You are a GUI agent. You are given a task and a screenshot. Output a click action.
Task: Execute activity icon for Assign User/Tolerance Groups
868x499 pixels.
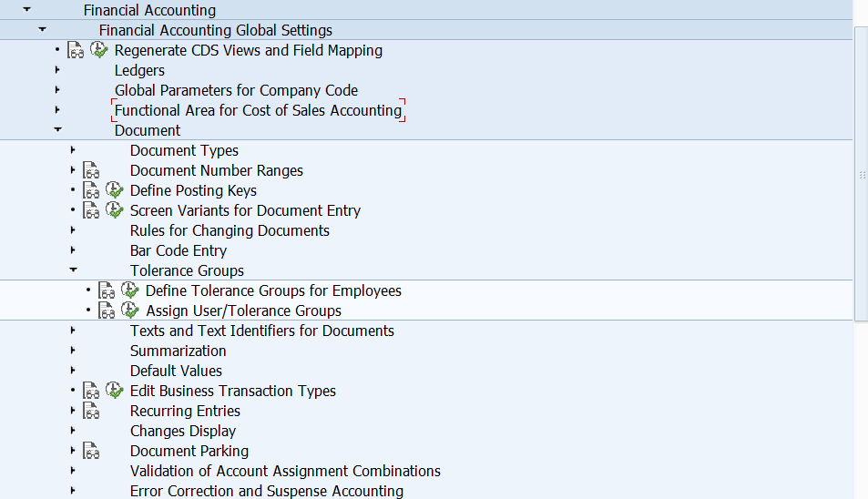(x=129, y=310)
